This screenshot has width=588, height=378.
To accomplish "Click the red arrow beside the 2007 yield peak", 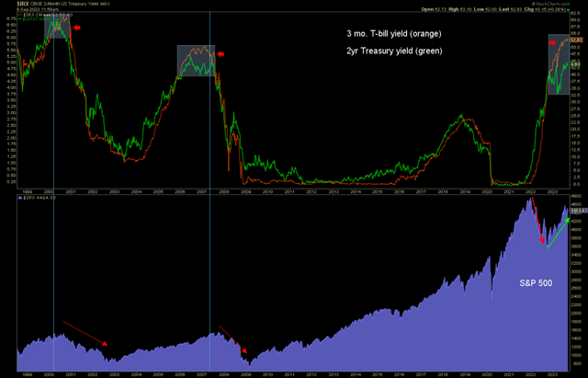I will [x=220, y=55].
